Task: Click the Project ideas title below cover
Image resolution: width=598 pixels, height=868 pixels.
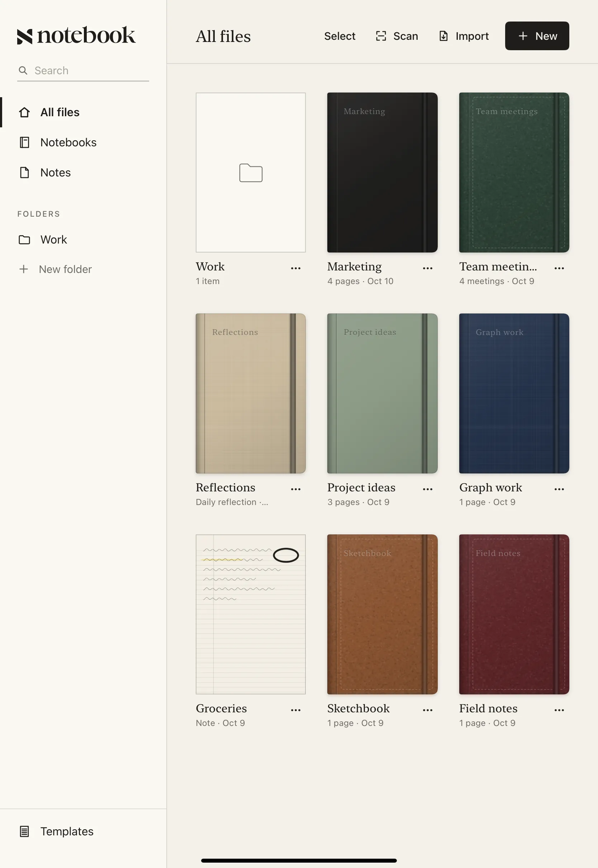Action: (x=361, y=487)
